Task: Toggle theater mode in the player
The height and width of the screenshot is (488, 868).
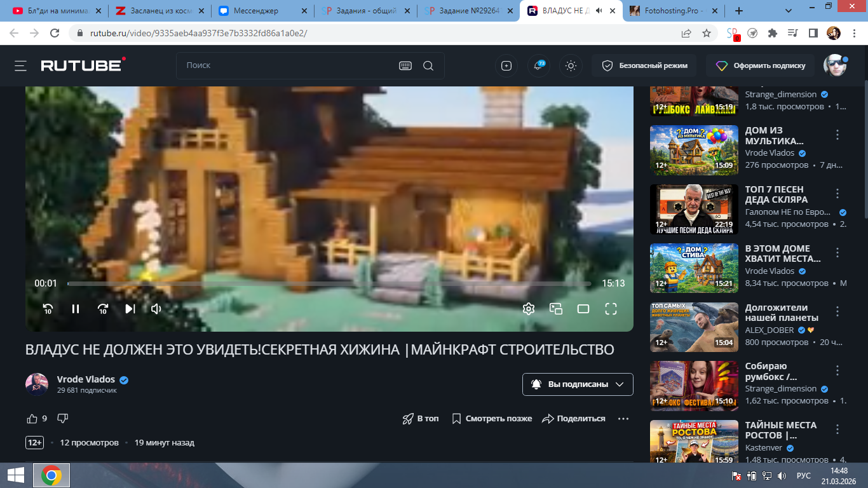Action: click(x=583, y=309)
